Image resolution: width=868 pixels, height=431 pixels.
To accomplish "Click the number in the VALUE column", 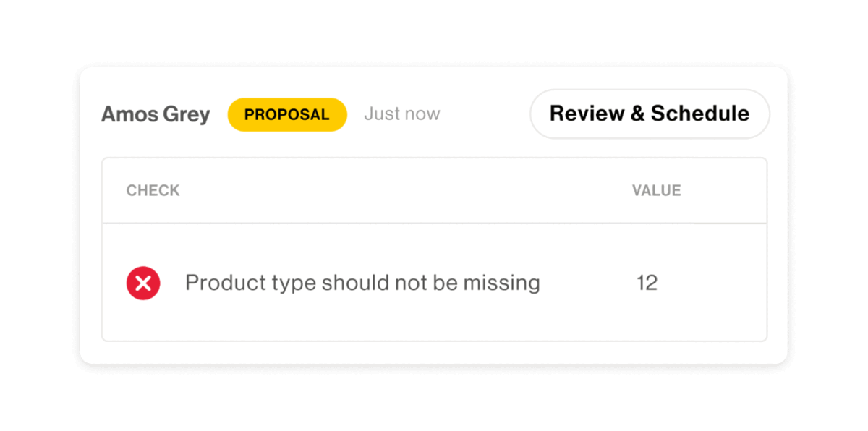I will 647,283.
